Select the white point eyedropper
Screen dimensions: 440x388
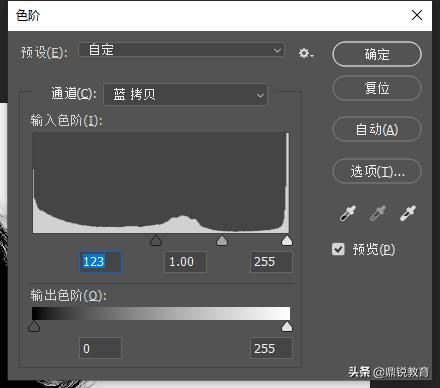(408, 213)
